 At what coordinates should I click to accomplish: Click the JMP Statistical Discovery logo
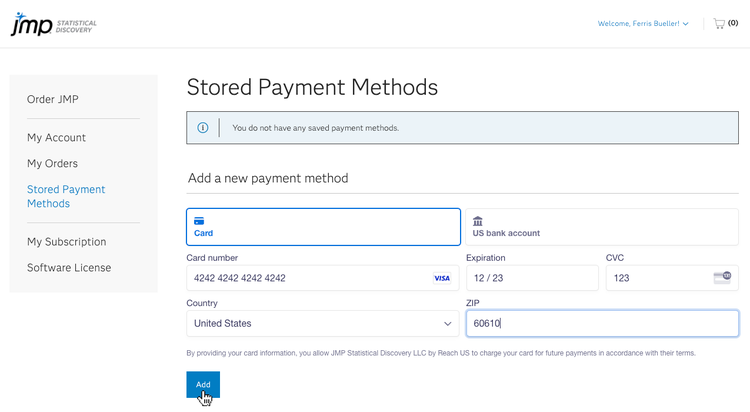coord(53,24)
